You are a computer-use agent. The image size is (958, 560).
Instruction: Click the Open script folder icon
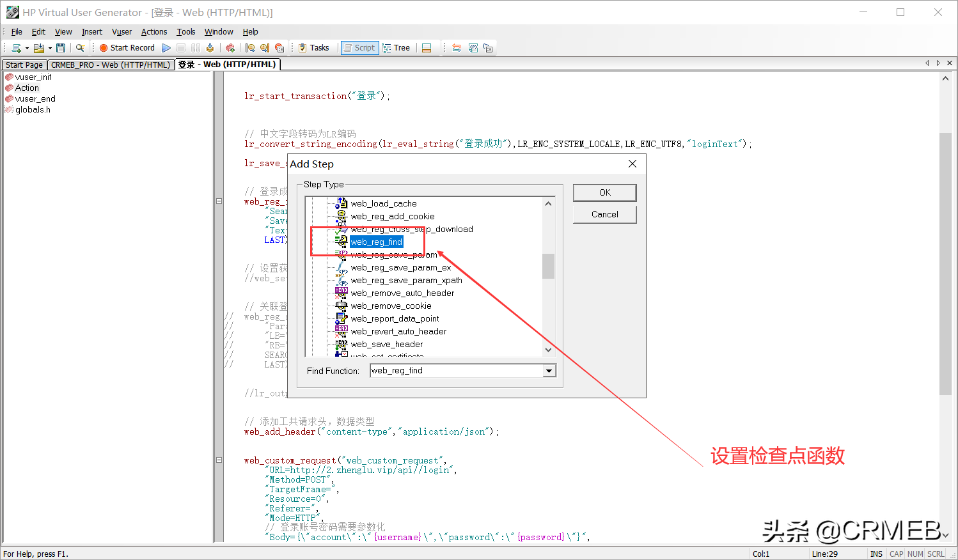[x=39, y=48]
